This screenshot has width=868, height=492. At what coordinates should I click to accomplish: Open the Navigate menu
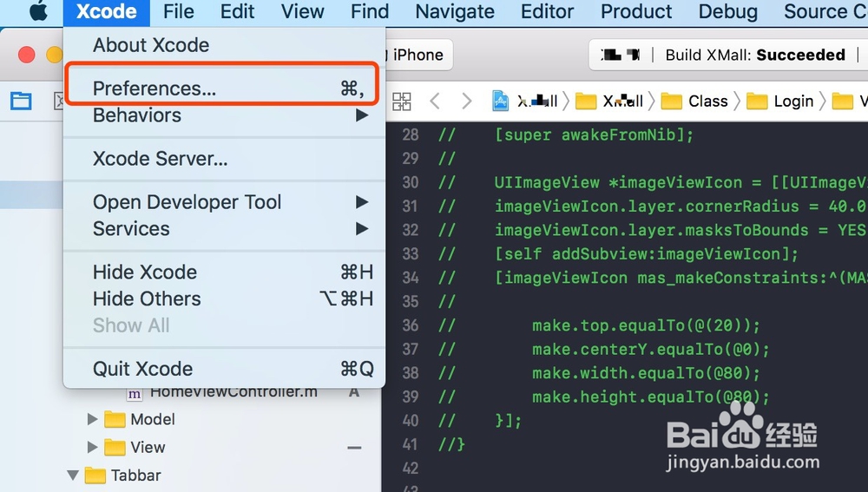point(455,11)
